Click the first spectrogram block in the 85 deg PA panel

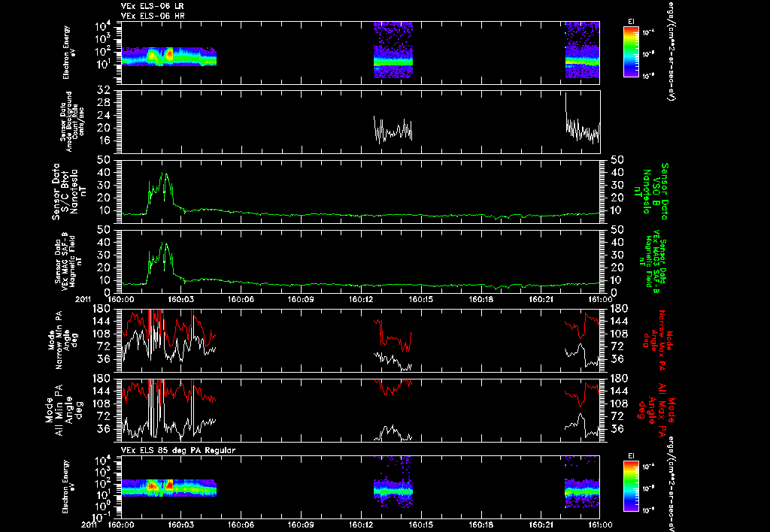coord(169,488)
